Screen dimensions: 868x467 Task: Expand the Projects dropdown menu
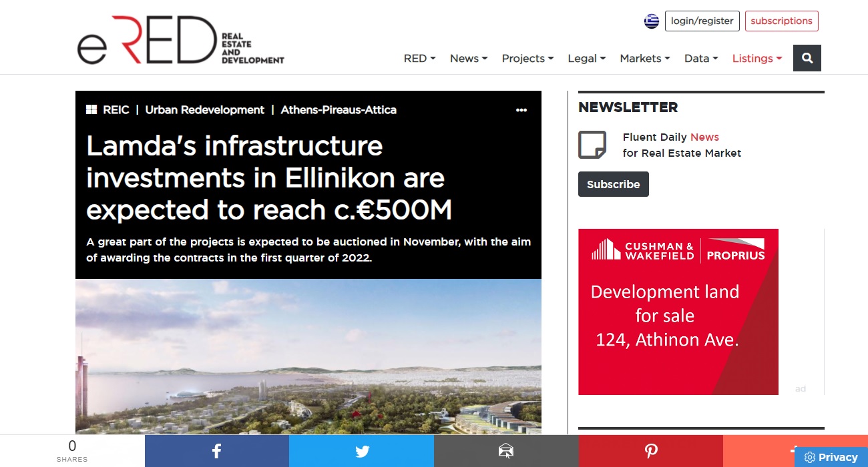pyautogui.click(x=527, y=58)
